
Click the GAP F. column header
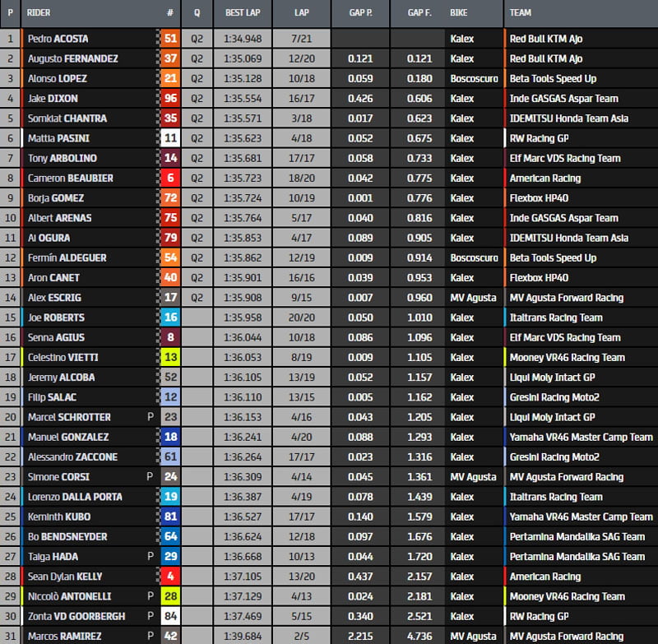point(418,13)
